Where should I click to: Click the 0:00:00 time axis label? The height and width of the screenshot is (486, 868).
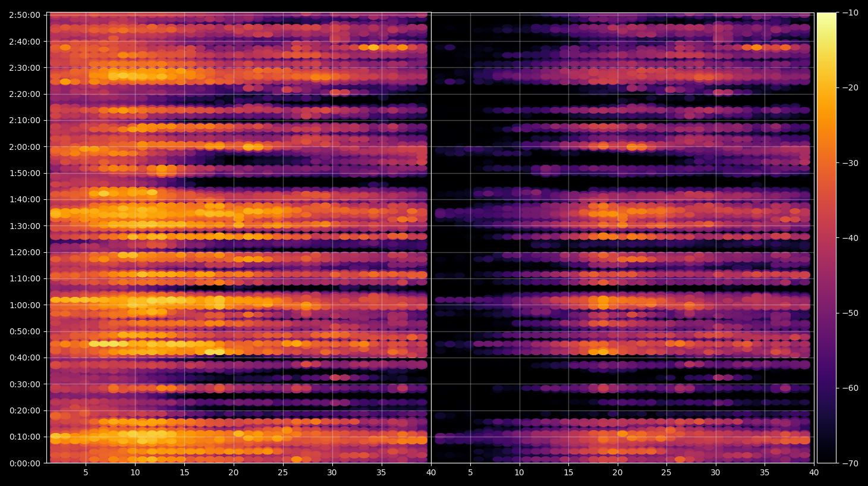pos(24,463)
